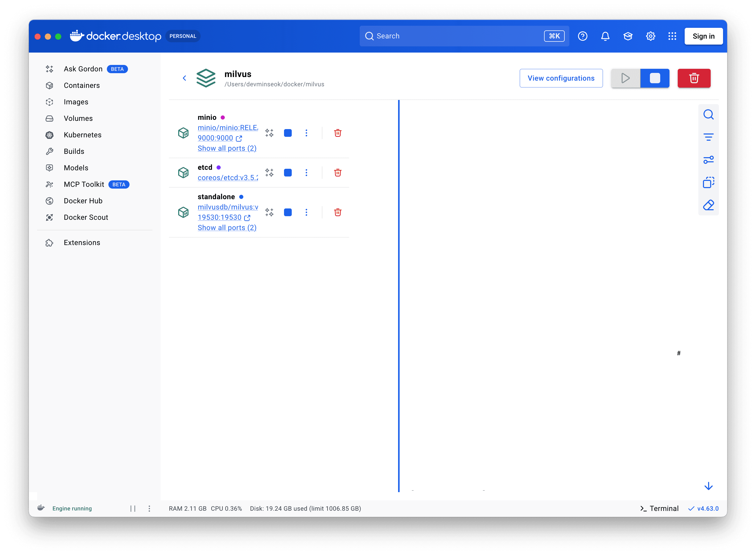Viewport: 756px width, 555px height.
Task: Click the log display settings sliders icon
Action: point(708,160)
